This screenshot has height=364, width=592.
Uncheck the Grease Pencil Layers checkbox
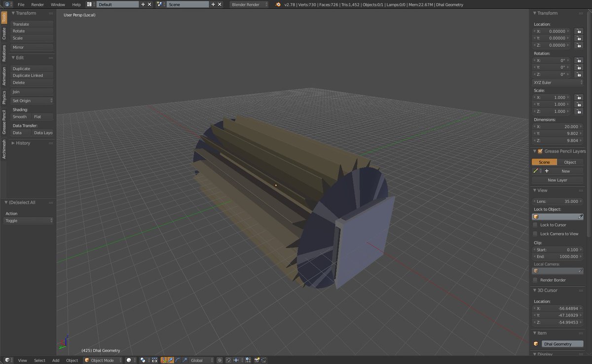pos(540,151)
